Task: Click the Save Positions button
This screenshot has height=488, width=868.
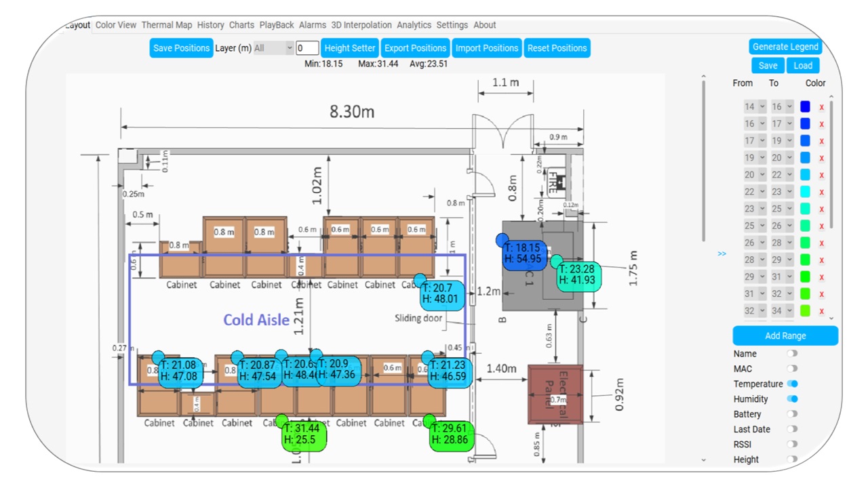Action: click(x=181, y=48)
